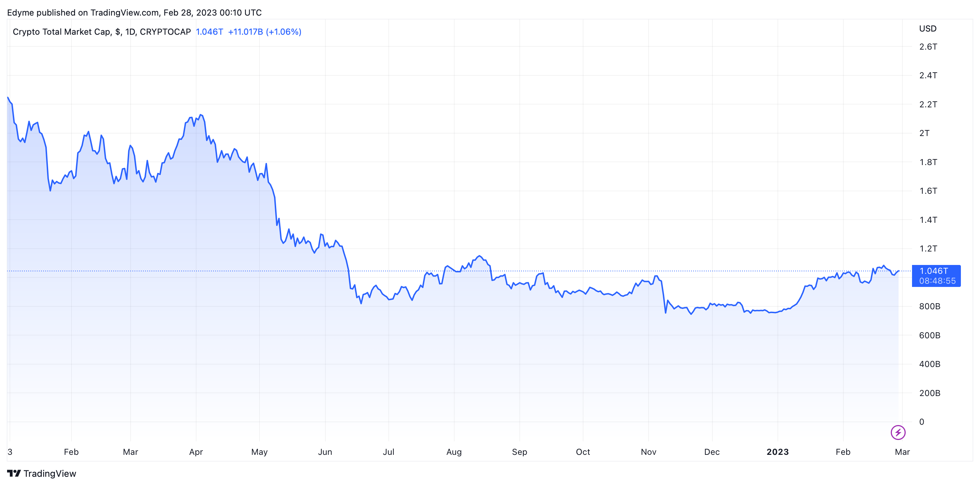The height and width of the screenshot is (486, 980).
Task: Click the Crypto Total Market Cap title
Action: pos(102,32)
